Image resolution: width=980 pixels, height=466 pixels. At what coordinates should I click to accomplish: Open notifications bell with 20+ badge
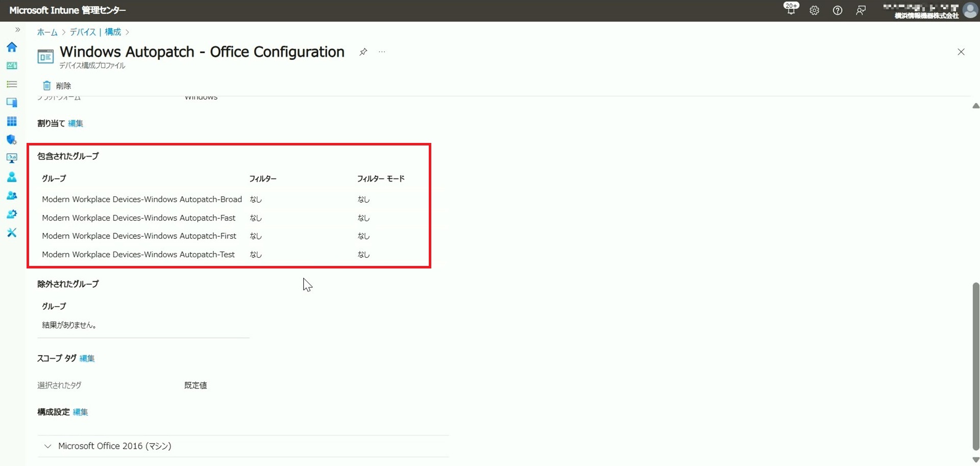pos(791,9)
